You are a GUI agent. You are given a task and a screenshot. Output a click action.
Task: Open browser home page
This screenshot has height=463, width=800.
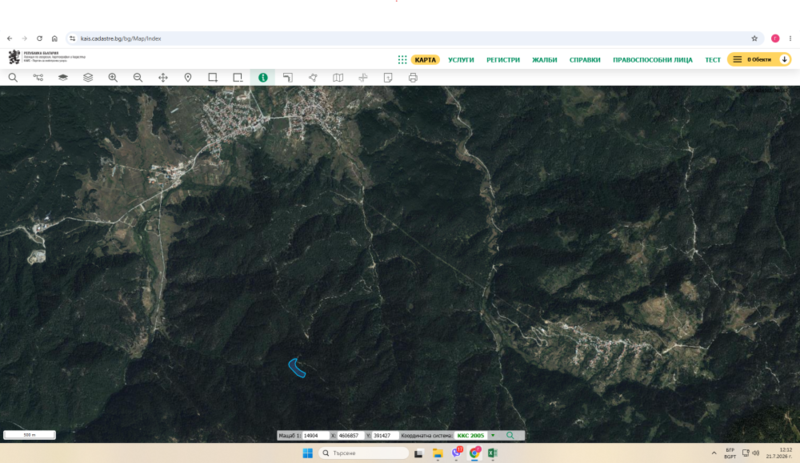55,38
